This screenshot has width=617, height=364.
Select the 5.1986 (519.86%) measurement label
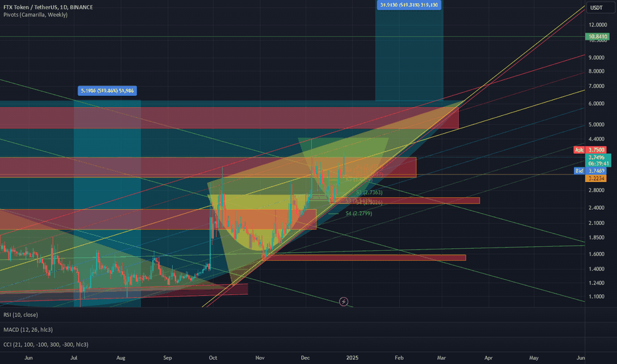point(107,91)
